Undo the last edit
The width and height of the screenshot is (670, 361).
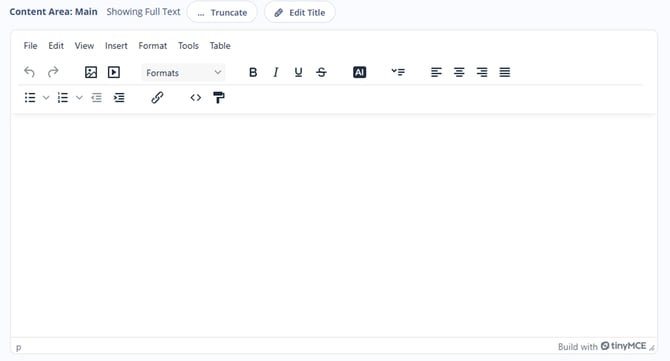[x=29, y=72]
